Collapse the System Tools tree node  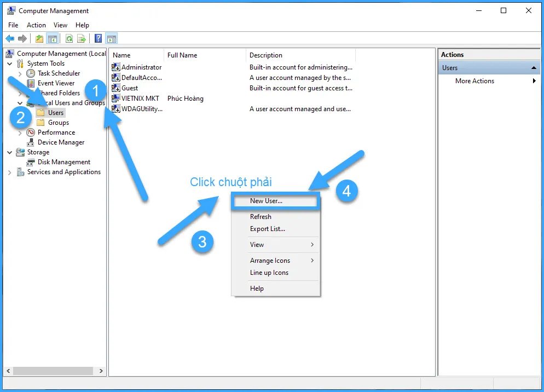[x=9, y=64]
